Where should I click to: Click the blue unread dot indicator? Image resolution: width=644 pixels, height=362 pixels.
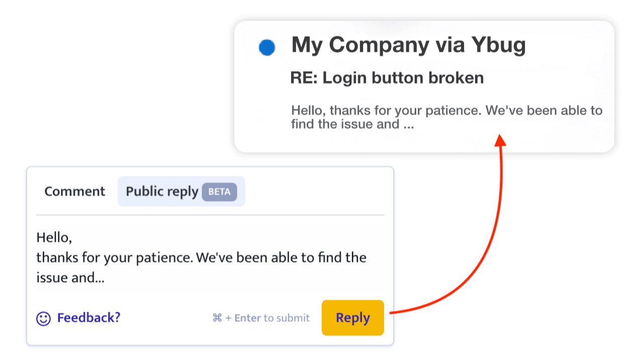pos(267,48)
